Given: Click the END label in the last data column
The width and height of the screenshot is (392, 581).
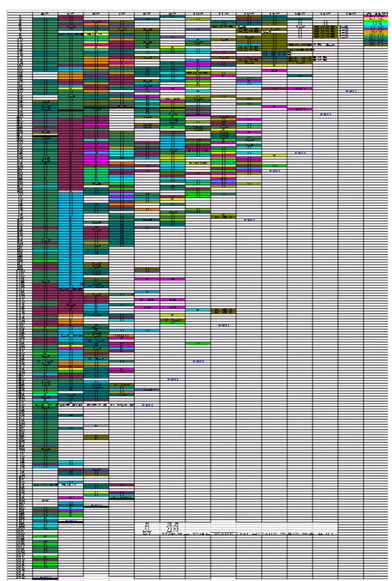Looking at the screenshot, I should click(351, 91).
